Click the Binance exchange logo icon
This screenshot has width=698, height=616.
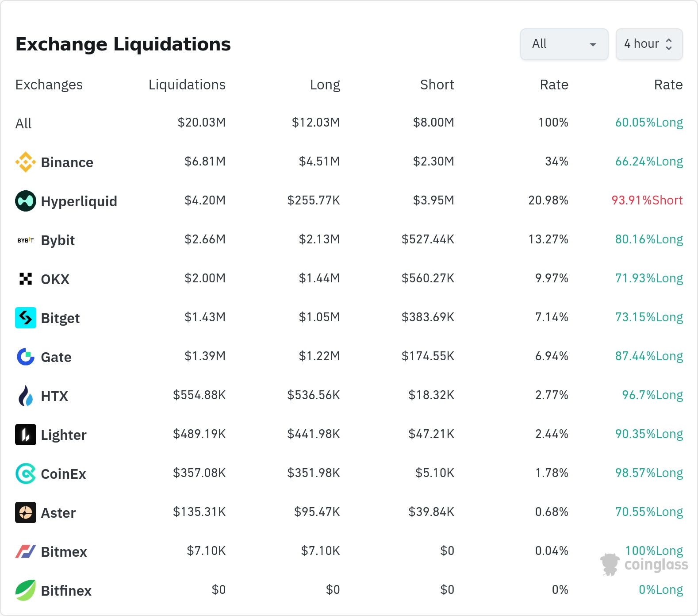pos(26,162)
